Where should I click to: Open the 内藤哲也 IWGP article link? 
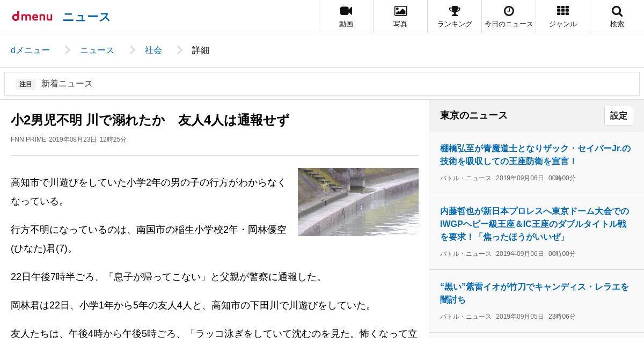click(x=535, y=224)
